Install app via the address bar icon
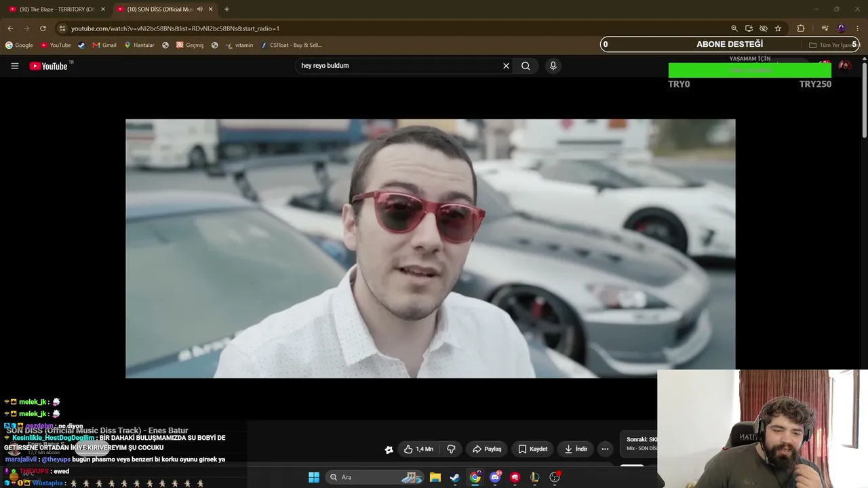The height and width of the screenshot is (488, 868). pos(749,28)
